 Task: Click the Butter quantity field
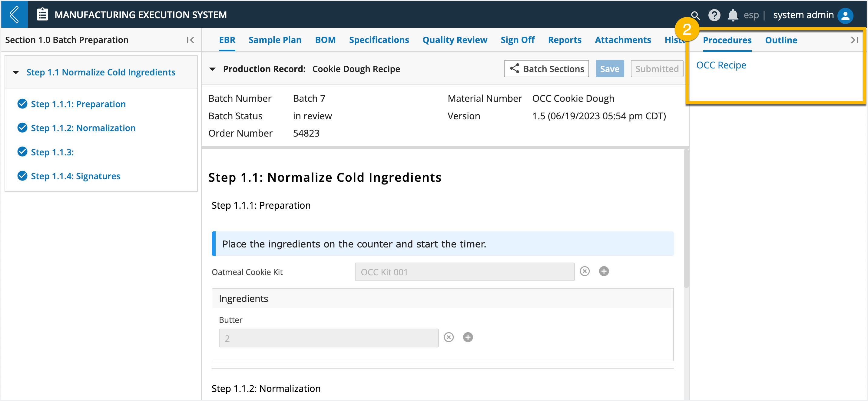click(x=329, y=338)
